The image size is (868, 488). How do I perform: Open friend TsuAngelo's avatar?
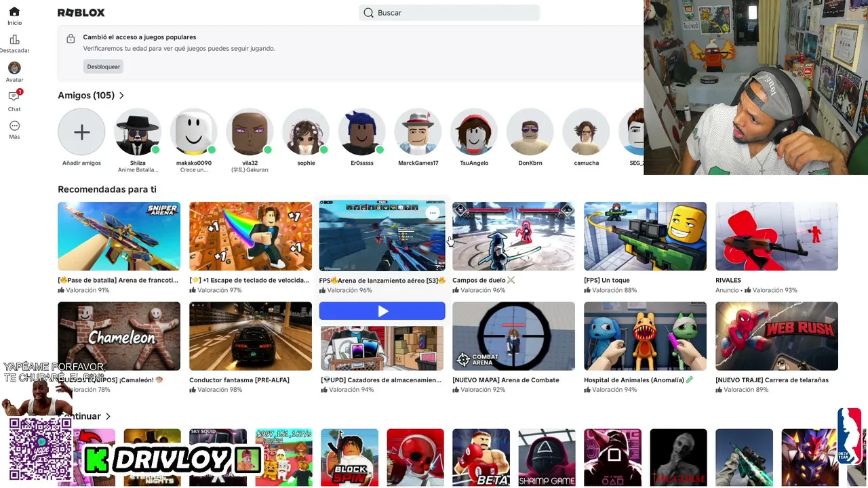point(474,132)
